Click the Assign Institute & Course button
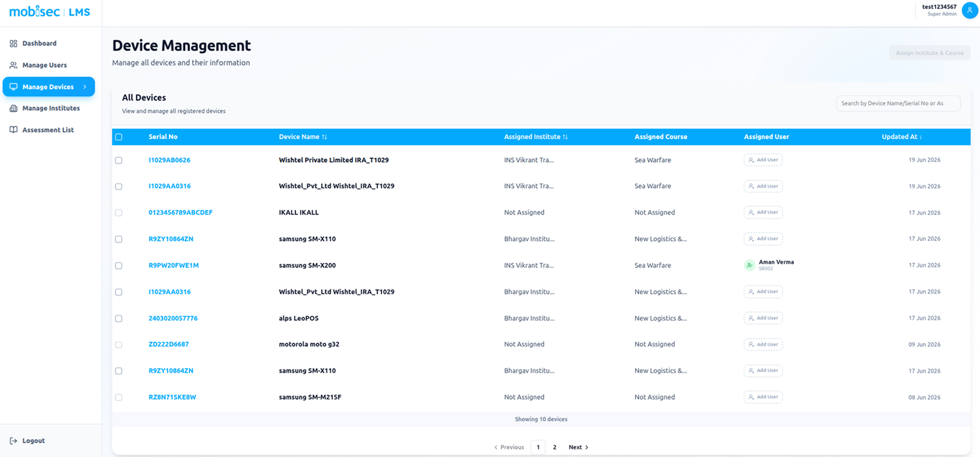 coord(929,53)
